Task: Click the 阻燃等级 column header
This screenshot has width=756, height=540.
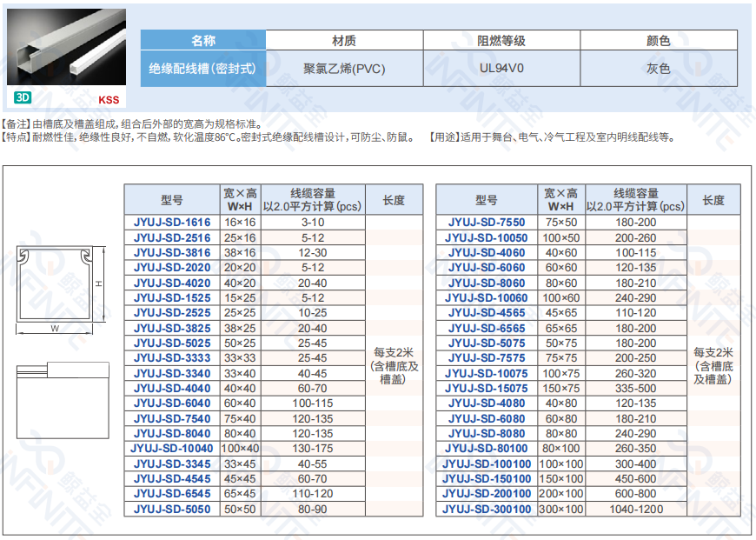Action: click(501, 41)
